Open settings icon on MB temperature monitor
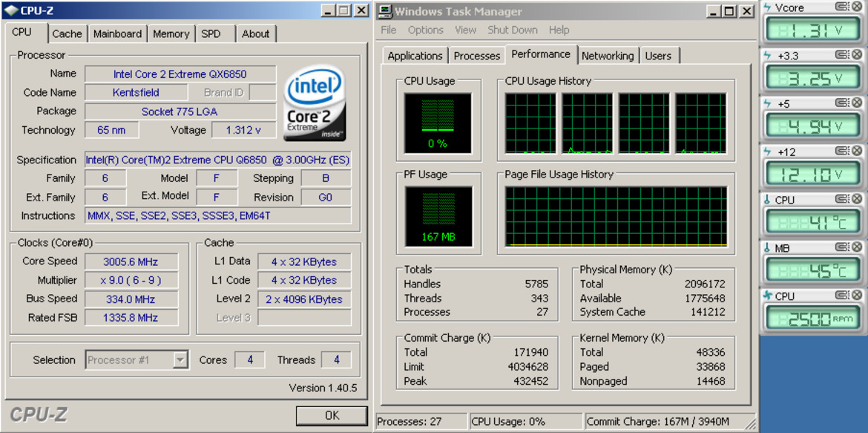Image resolution: width=868 pixels, height=433 pixels. (841, 248)
